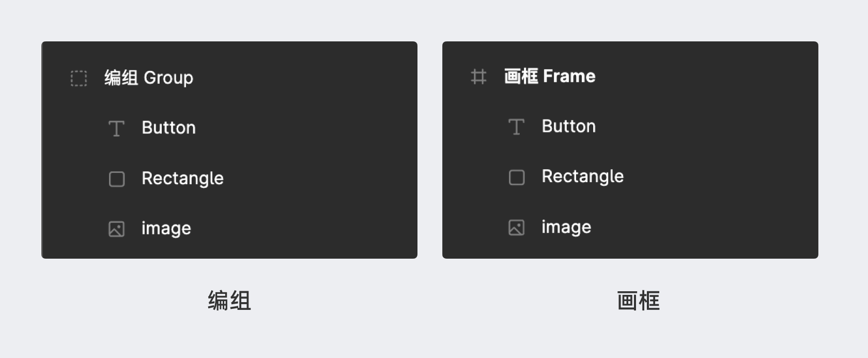Select Button layer label inside Frame
Viewport: 868px width, 358px height.
click(x=568, y=126)
